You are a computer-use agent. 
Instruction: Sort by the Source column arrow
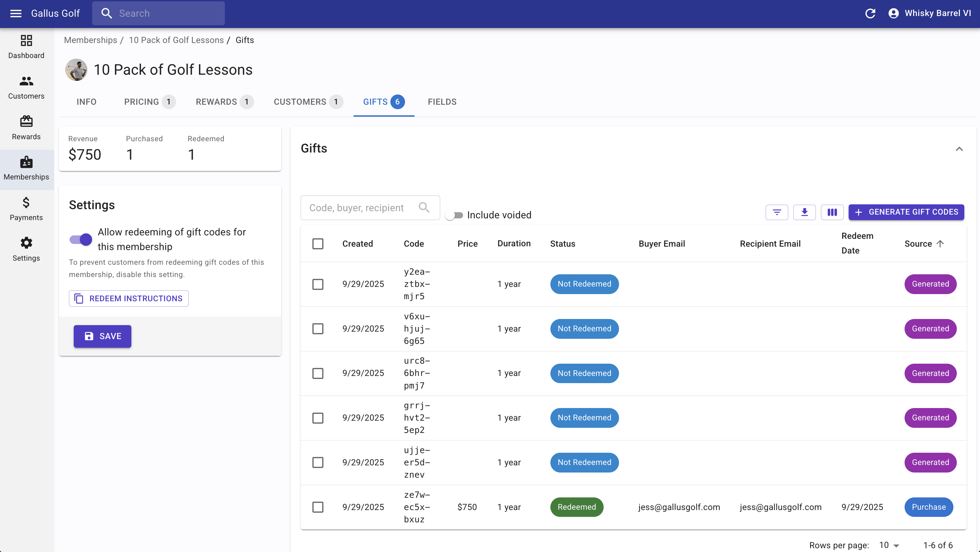coord(940,244)
